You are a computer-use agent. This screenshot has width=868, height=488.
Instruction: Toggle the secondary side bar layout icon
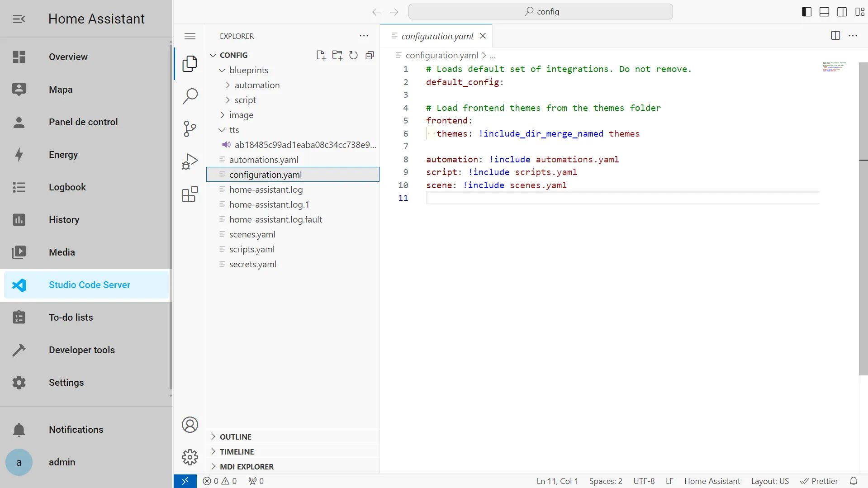coord(842,12)
